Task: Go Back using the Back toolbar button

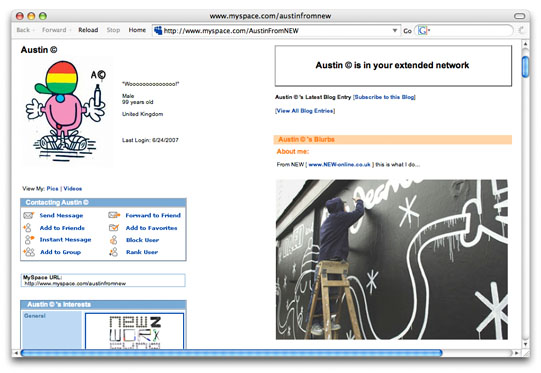Action: (x=23, y=30)
